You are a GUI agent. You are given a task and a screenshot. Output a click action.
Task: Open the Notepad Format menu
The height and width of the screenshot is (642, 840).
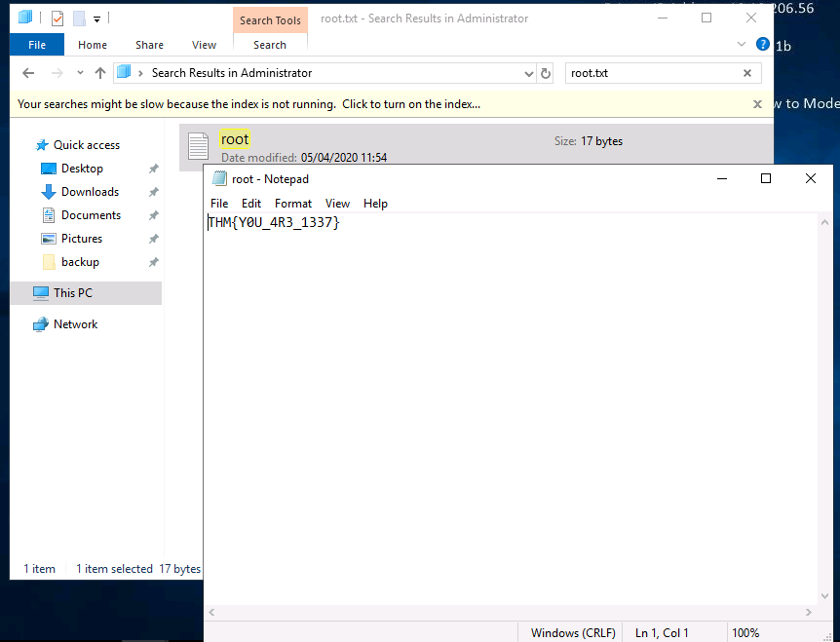(292, 204)
